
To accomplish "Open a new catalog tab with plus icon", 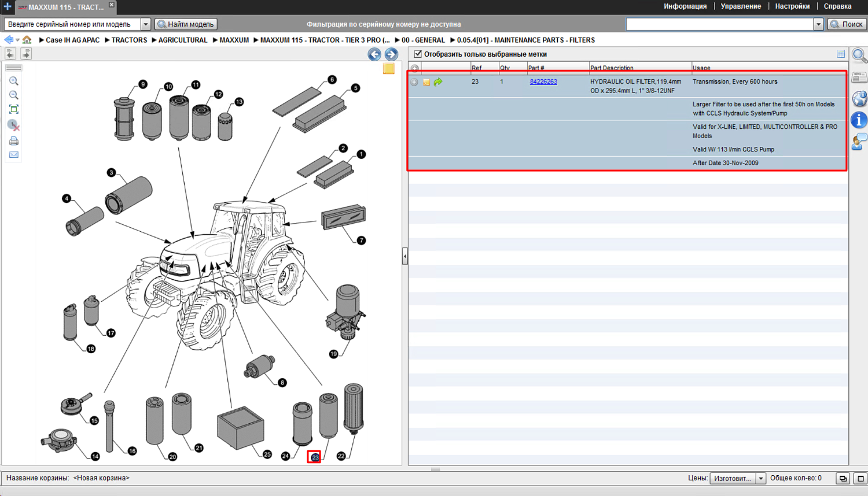I will coord(7,6).
